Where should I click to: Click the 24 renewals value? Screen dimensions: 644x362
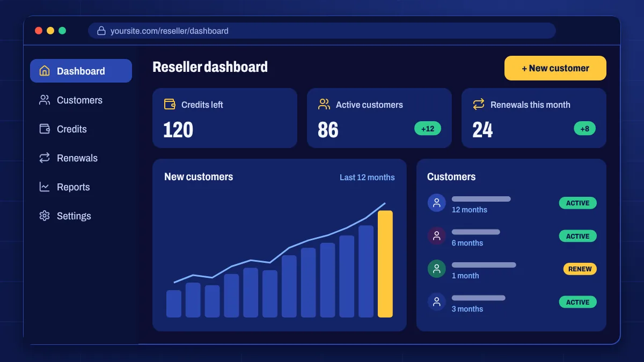[x=482, y=130]
